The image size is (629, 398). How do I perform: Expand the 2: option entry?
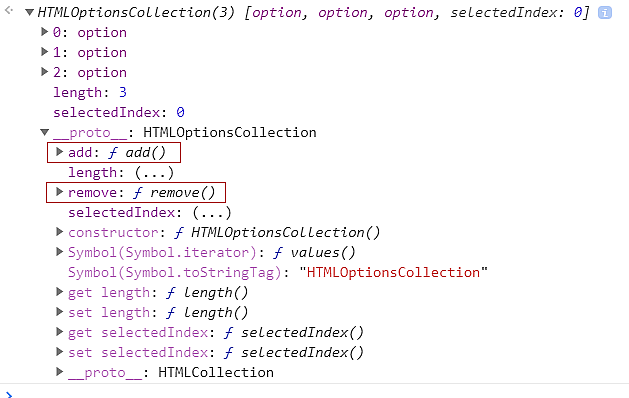coord(45,72)
